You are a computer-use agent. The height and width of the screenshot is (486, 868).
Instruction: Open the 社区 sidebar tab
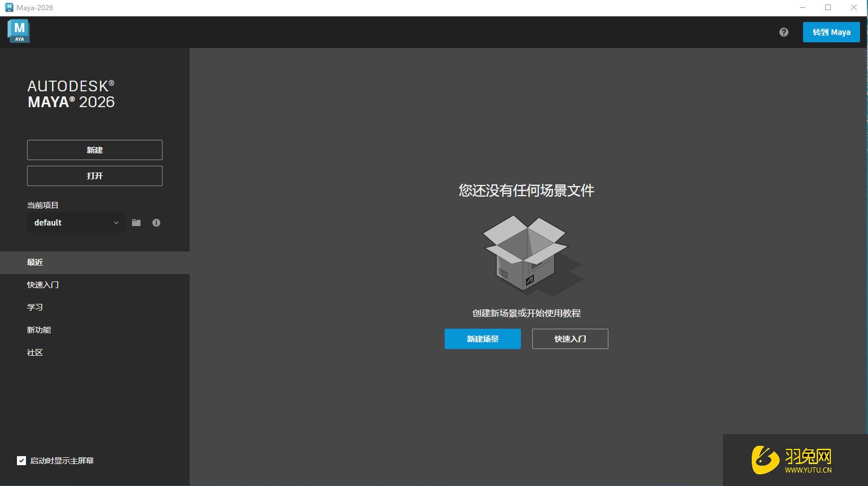[95, 352]
